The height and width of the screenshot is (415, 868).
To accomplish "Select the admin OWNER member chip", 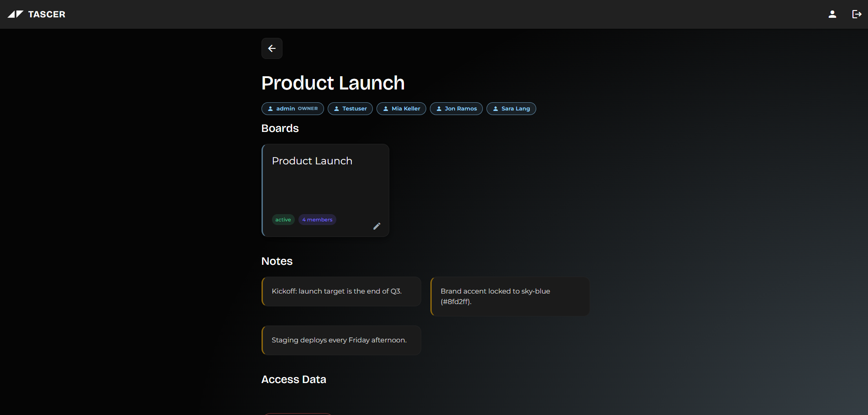I will [293, 109].
